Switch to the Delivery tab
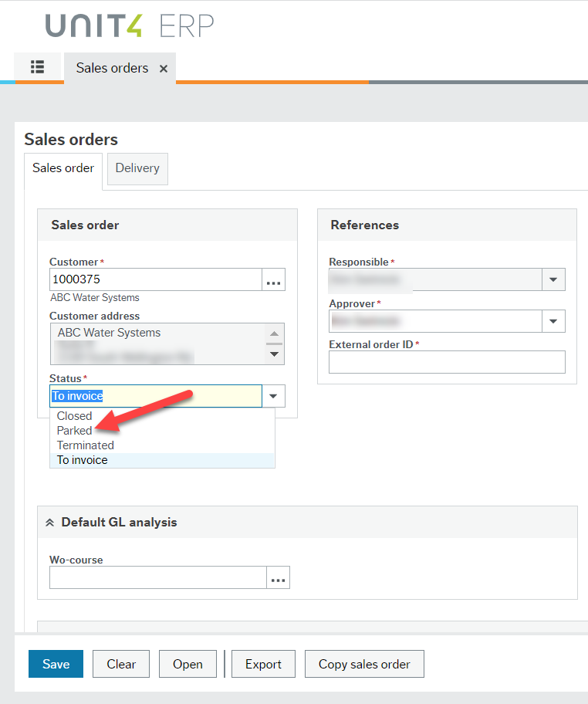Viewport: 588px width, 704px height. pyautogui.click(x=137, y=168)
